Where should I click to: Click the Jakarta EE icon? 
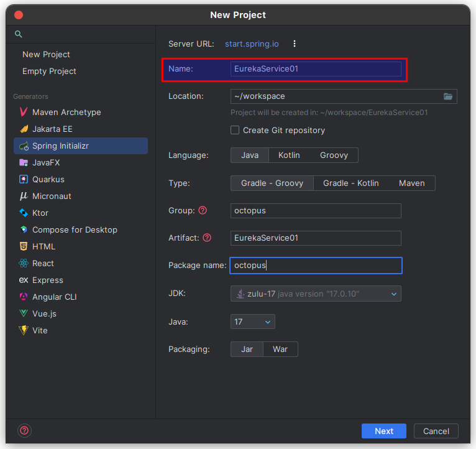(x=24, y=129)
